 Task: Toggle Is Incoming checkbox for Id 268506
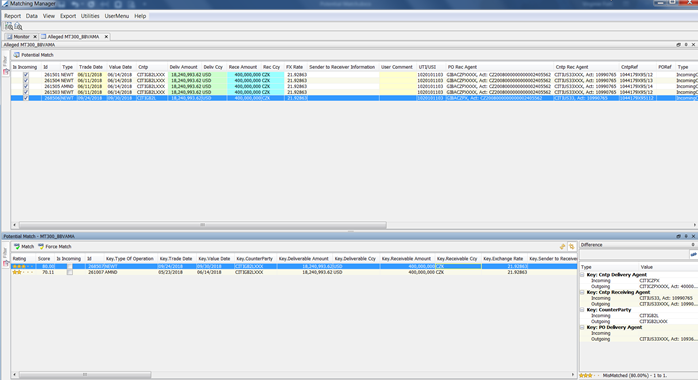click(x=26, y=98)
